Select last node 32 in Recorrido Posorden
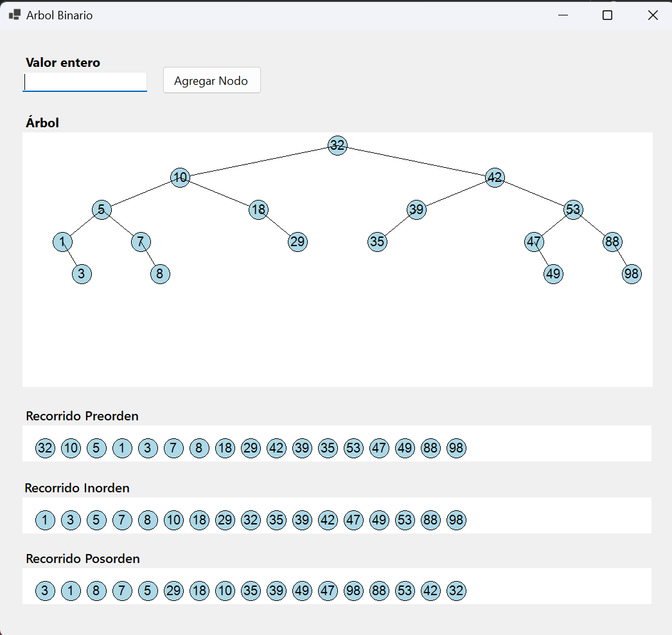Image resolution: width=672 pixels, height=635 pixels. tap(456, 591)
